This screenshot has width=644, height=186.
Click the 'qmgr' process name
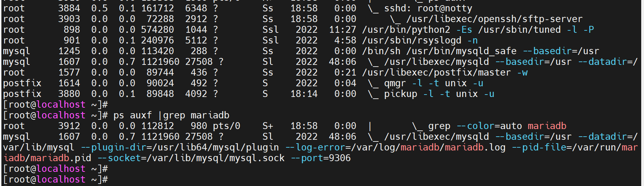[395, 83]
